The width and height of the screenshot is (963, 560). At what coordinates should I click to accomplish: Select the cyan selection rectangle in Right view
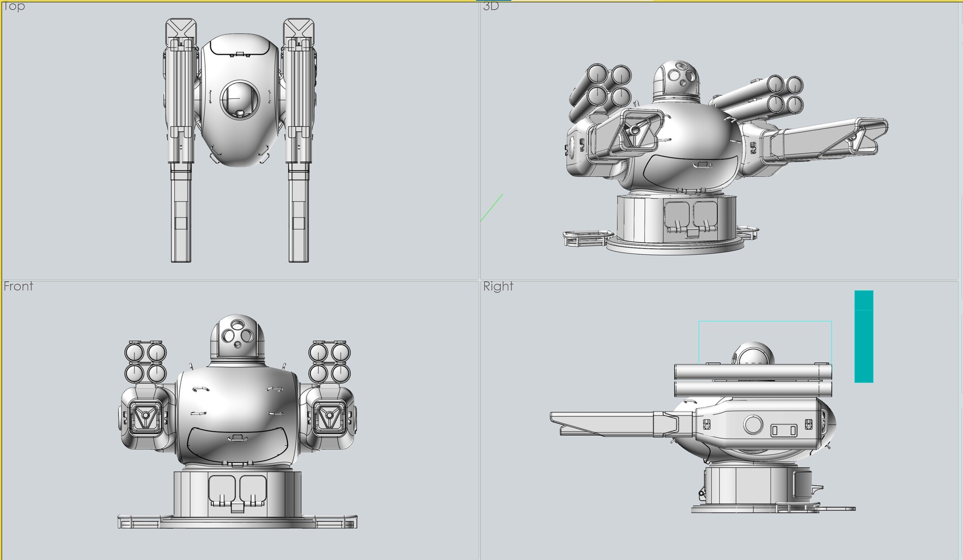pos(765,321)
